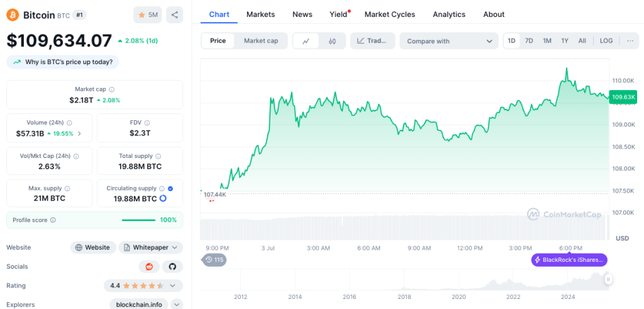Screen dimensions: 644x309
Task: Open the Chart tab
Action: click(219, 14)
